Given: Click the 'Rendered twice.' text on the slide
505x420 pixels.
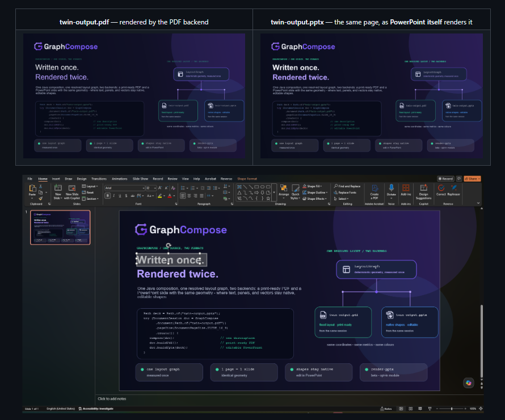Looking at the screenshot, I should pos(178,274).
